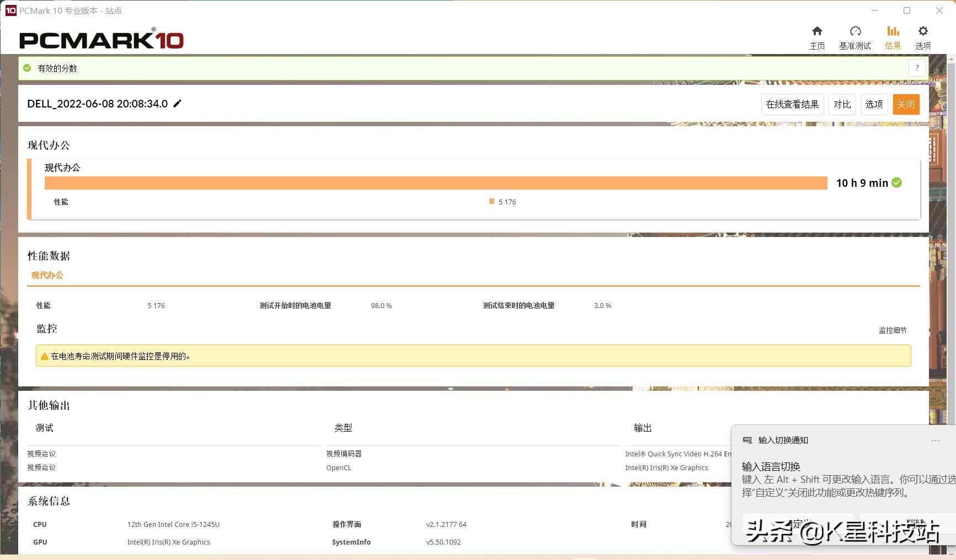Viewport: 956px width, 560px height.
Task: Open the 选项 gear icon in navigation
Action: (923, 31)
